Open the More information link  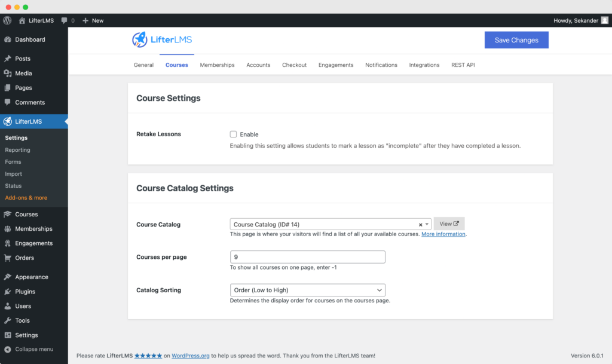coord(443,234)
